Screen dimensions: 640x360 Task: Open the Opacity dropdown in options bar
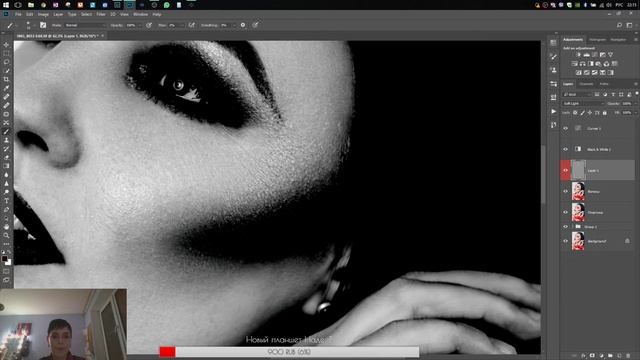(x=140, y=25)
